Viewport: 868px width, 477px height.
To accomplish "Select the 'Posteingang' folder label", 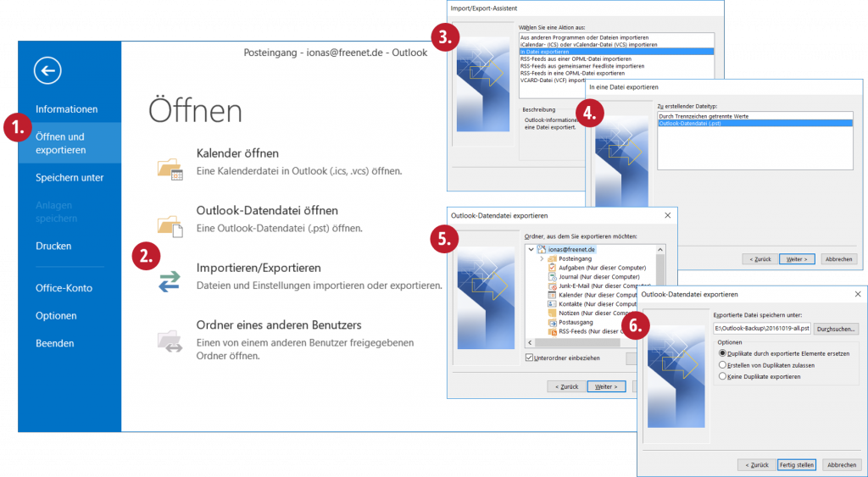I will tap(575, 258).
